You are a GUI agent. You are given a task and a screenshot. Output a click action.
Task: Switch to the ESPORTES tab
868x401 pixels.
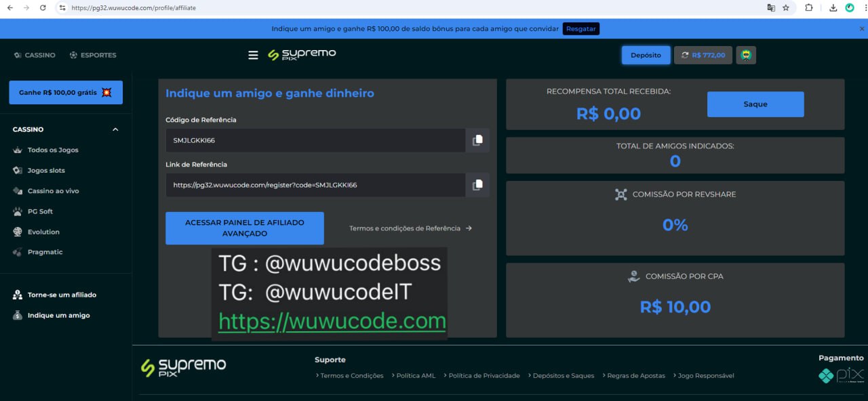click(93, 55)
